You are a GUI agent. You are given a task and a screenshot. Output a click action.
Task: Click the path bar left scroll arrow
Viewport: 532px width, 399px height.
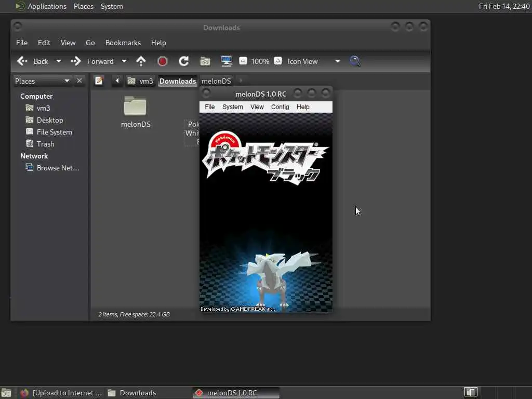coord(117,81)
